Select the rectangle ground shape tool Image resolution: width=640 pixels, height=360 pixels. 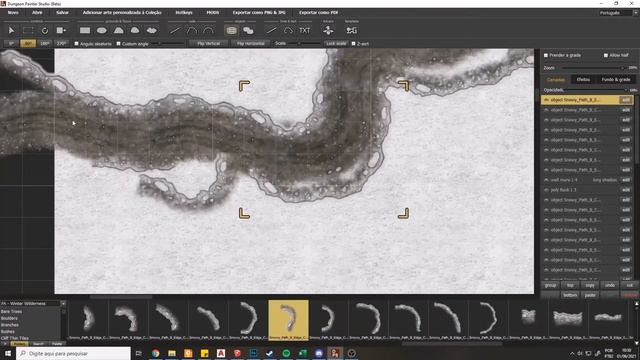coord(85,30)
